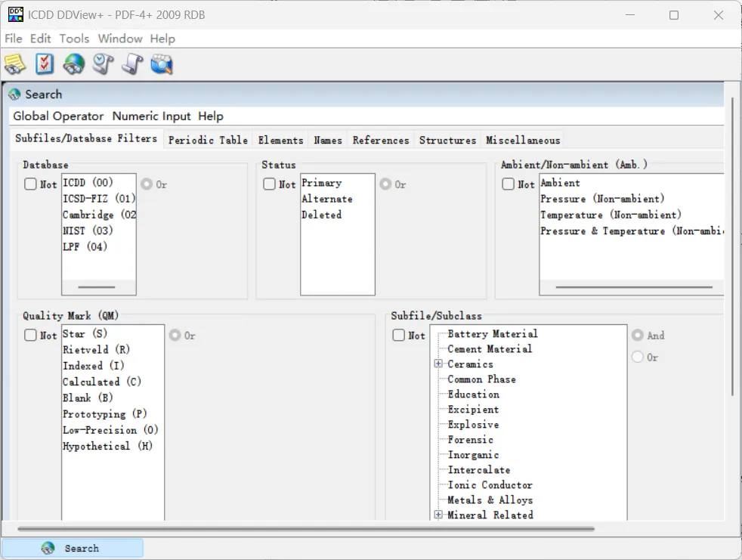The image size is (742, 560).
Task: Select Calculated (C) quality mark
Action: coord(102,382)
